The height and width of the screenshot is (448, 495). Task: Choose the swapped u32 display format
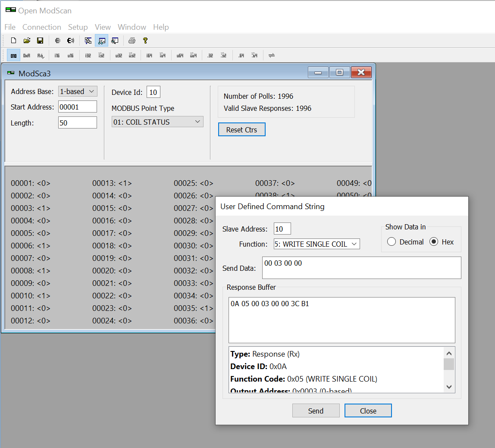pyautogui.click(x=132, y=56)
